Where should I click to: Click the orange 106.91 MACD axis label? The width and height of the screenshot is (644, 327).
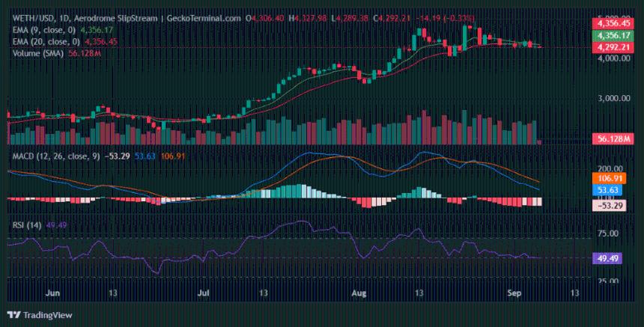tap(607, 178)
